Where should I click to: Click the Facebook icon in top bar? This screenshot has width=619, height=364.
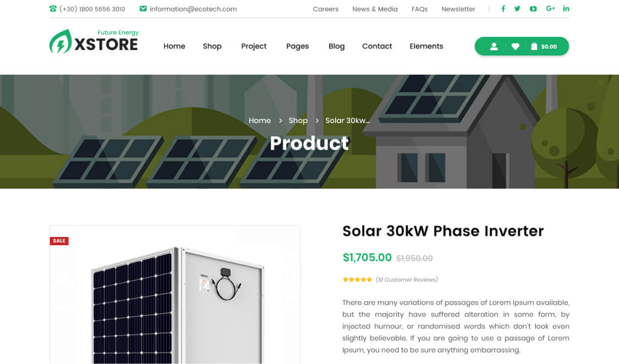503,9
